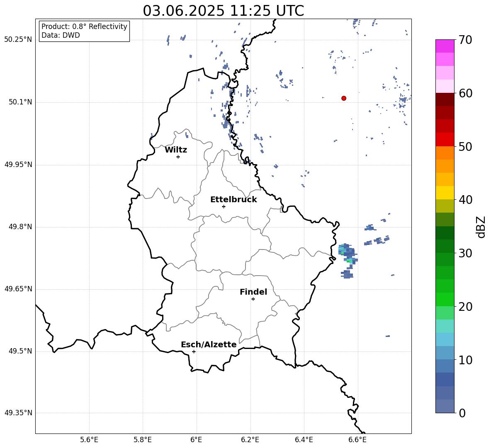Click the 6.4°E longitude label
The image size is (491, 448).
click(x=304, y=440)
